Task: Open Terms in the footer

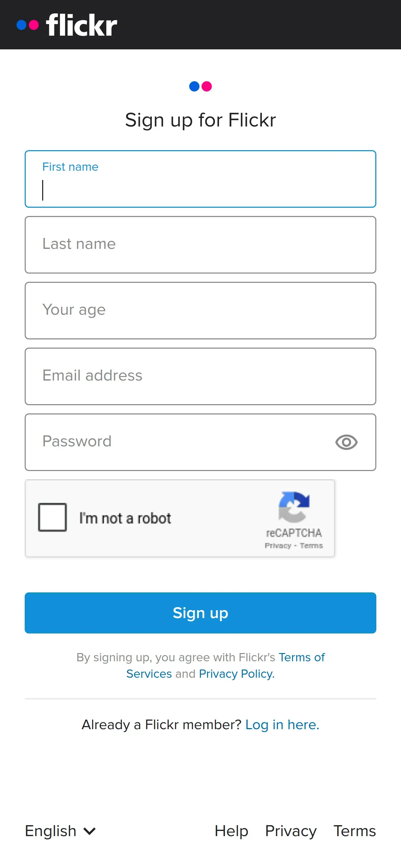Action: click(355, 831)
